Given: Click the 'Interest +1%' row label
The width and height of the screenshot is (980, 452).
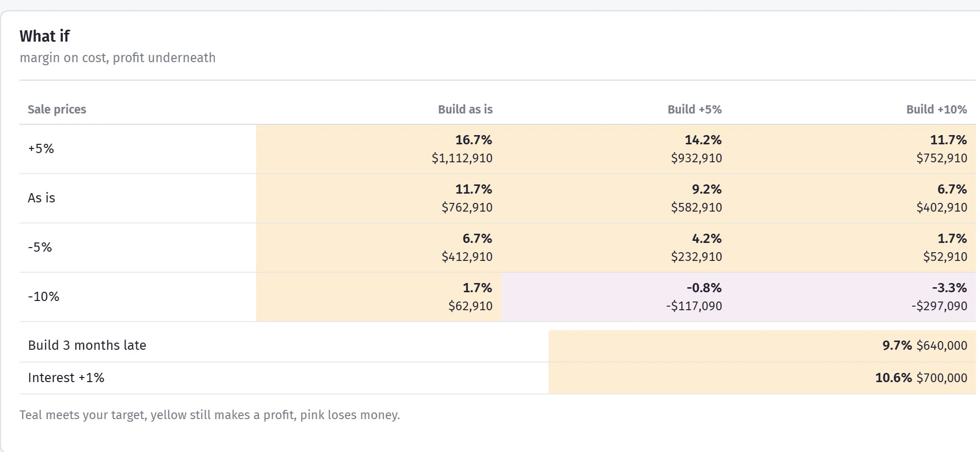Looking at the screenshot, I should 66,378.
